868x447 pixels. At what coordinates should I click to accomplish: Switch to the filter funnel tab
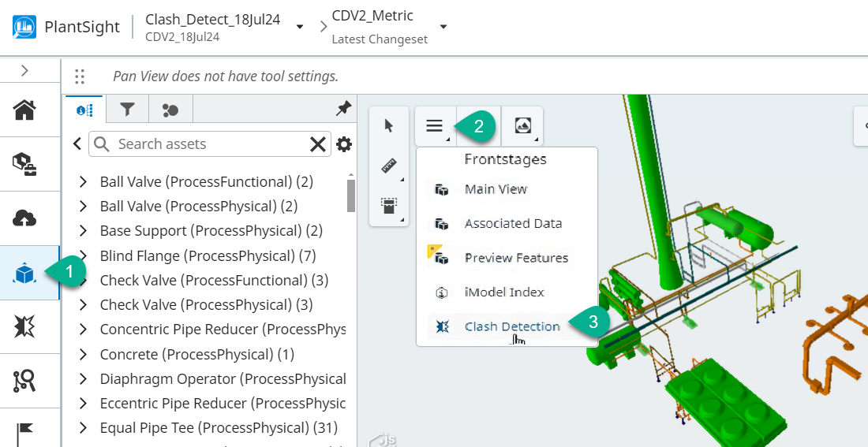127,110
